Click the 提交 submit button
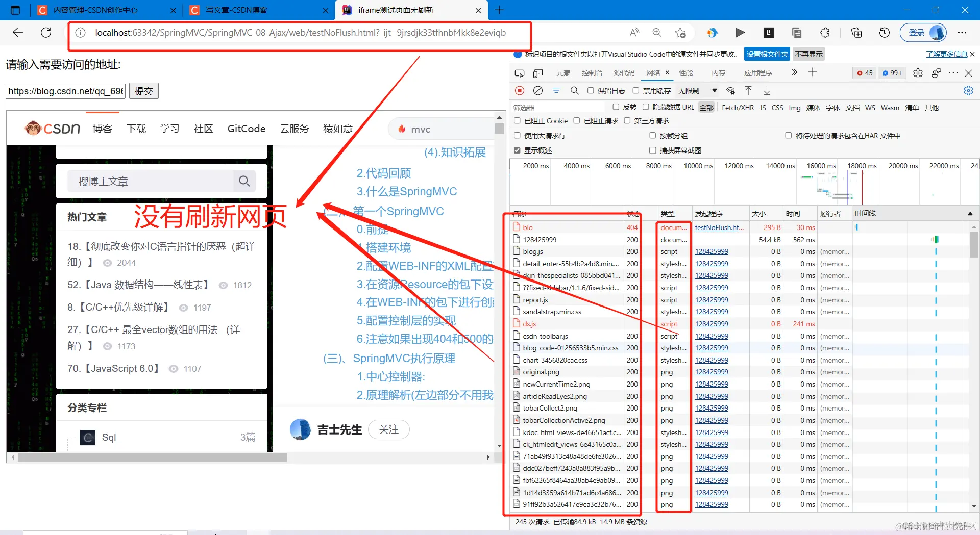 [x=144, y=91]
